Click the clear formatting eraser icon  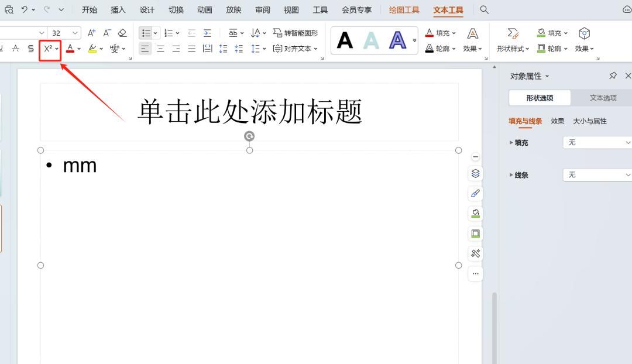pyautogui.click(x=121, y=33)
